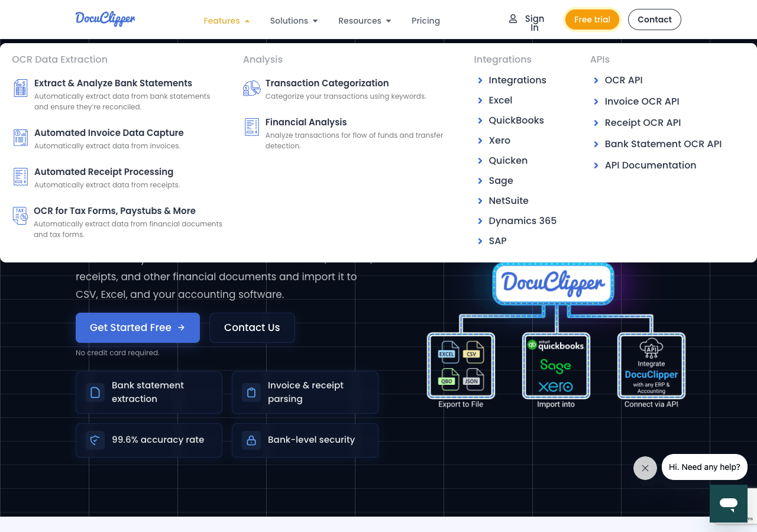Image resolution: width=757 pixels, height=532 pixels.
Task: Click Get Started Free button
Action: [x=138, y=327]
